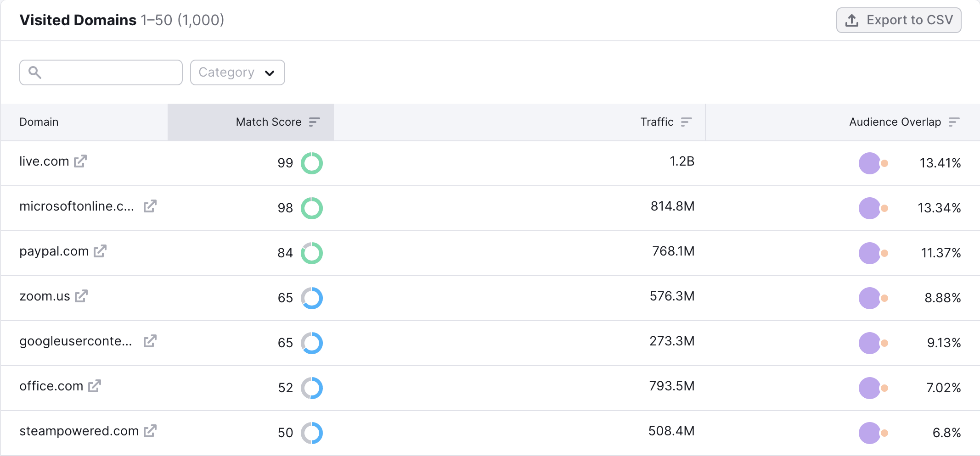Click the overlap circles icon for microsoftonline
The width and height of the screenshot is (980, 456).
873,208
